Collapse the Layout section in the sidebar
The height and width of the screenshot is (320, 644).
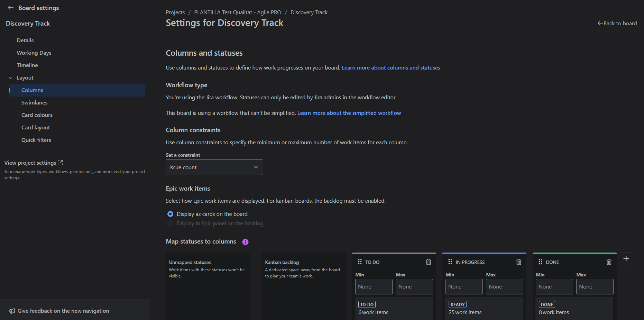[x=11, y=77]
